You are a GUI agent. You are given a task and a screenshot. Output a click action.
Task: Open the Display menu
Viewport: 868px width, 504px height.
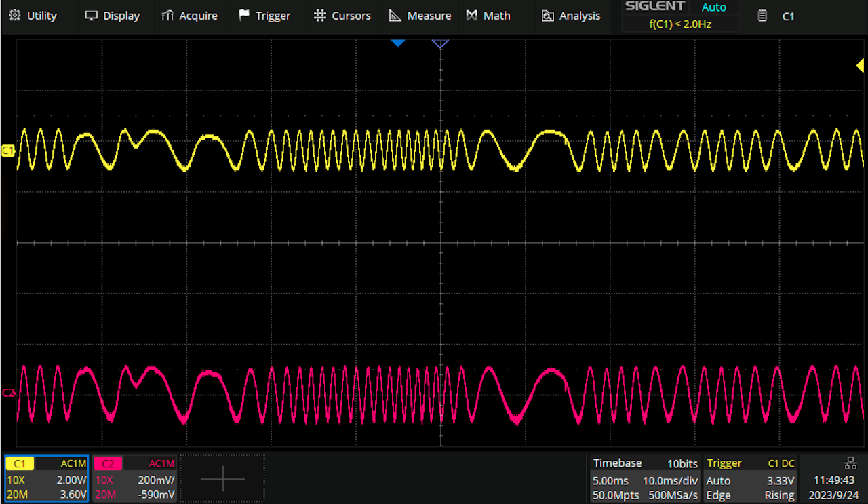click(x=112, y=15)
